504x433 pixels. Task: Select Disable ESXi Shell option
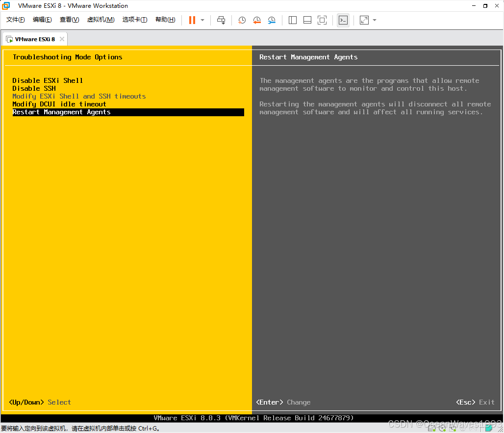pos(48,80)
